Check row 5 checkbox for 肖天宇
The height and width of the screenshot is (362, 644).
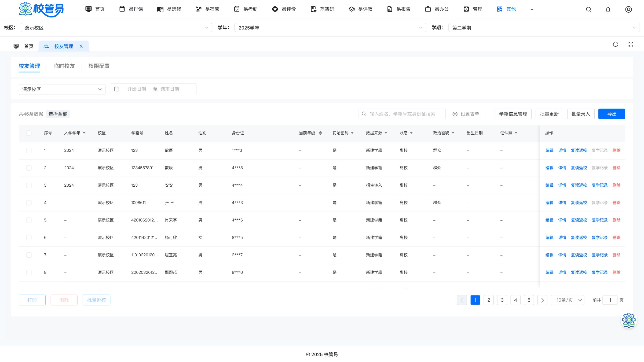pos(29,220)
